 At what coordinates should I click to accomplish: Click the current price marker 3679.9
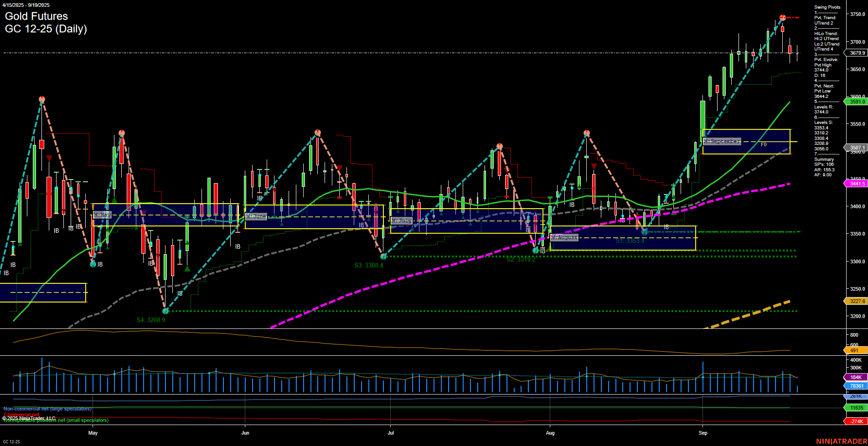click(857, 53)
